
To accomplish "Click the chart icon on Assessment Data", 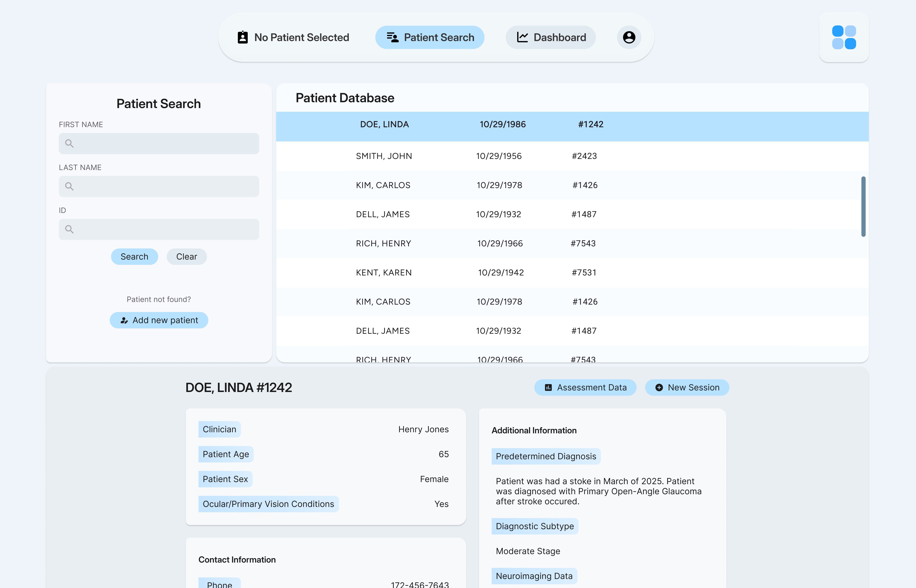I will tap(548, 388).
